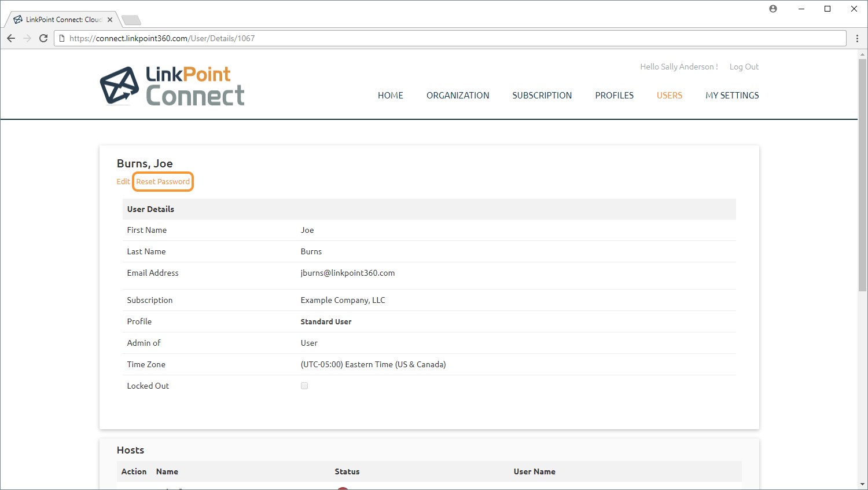This screenshot has width=868, height=490.
Task: Click the Action column header
Action: [134, 471]
